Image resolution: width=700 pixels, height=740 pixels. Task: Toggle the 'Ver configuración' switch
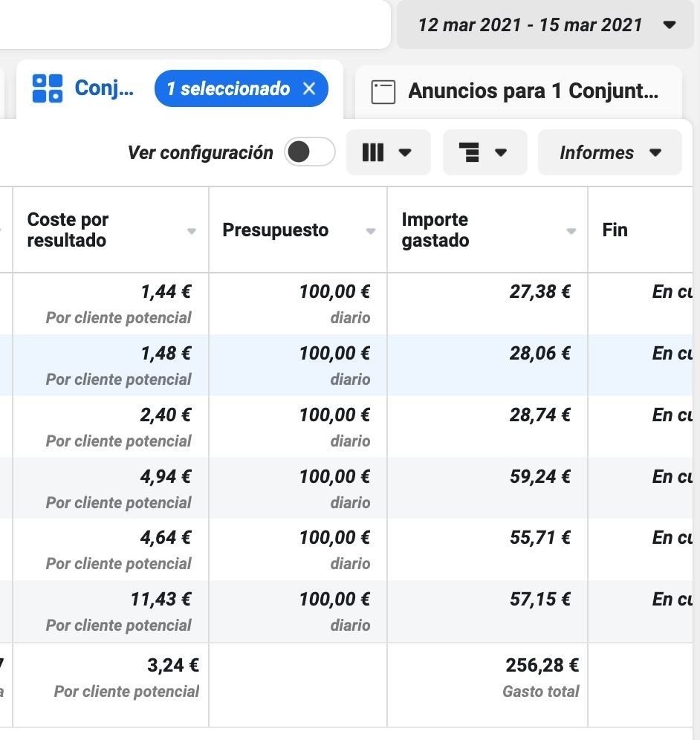pos(310,152)
